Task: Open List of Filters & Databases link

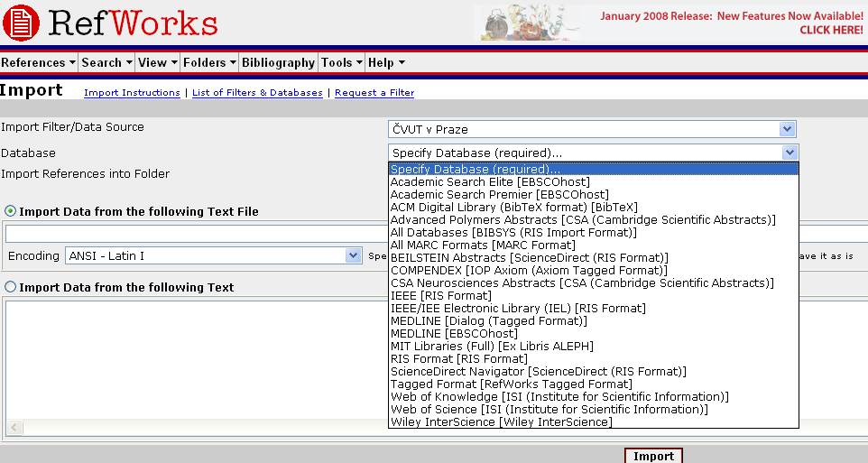Action: (257, 92)
